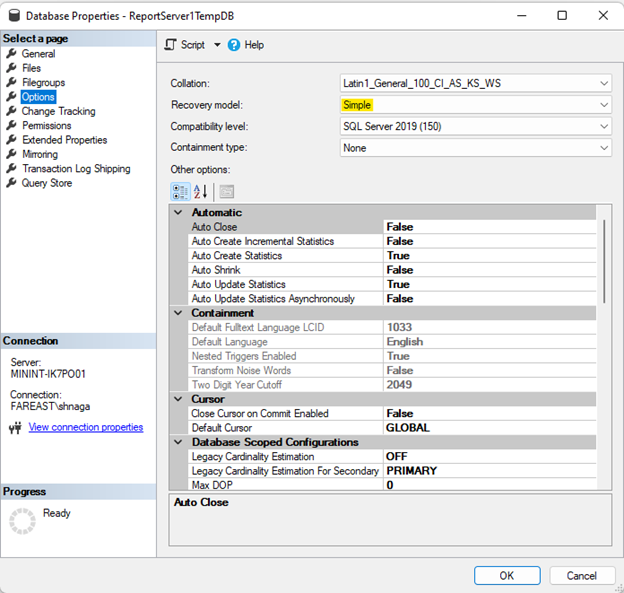This screenshot has width=624, height=593.
Task: Click the blue Help question-mark icon
Action: click(234, 45)
